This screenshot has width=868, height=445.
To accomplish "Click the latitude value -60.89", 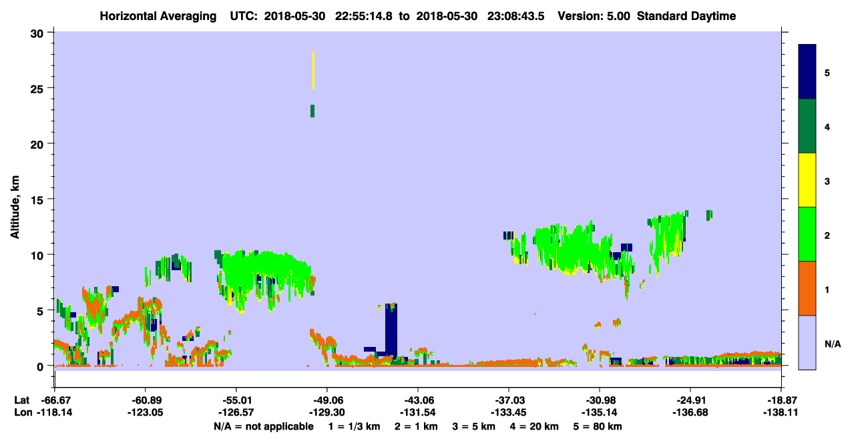I will click(x=145, y=400).
